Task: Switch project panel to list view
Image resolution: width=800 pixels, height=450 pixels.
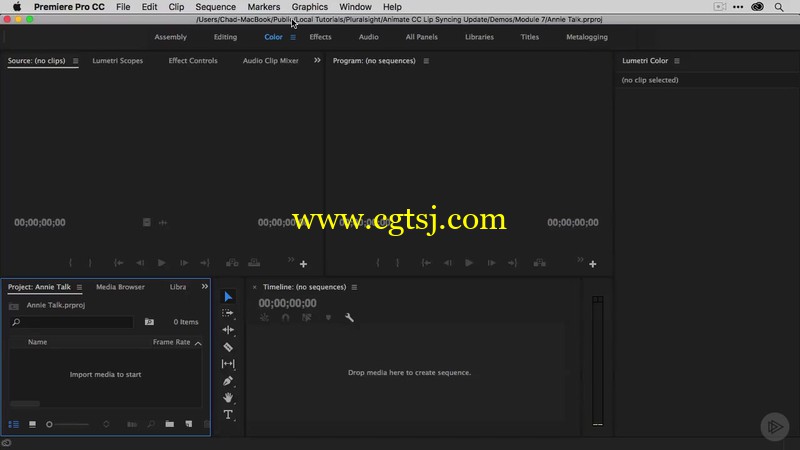Action: pyautogui.click(x=14, y=424)
